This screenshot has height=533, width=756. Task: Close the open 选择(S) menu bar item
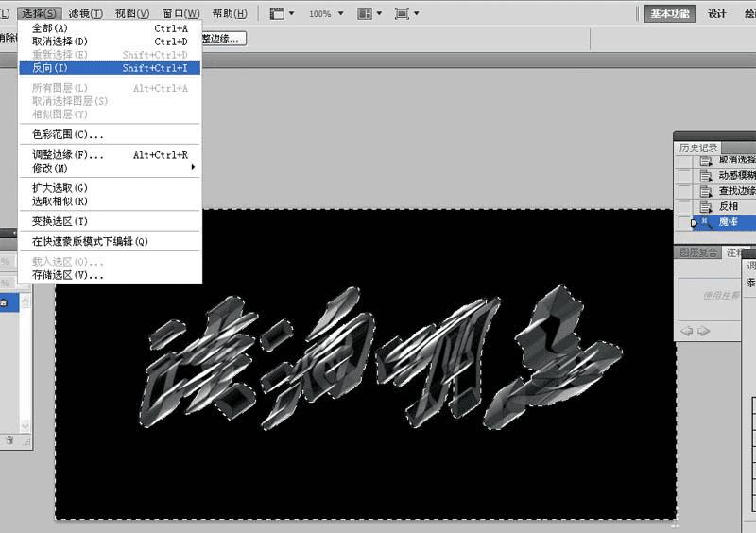pyautogui.click(x=39, y=13)
